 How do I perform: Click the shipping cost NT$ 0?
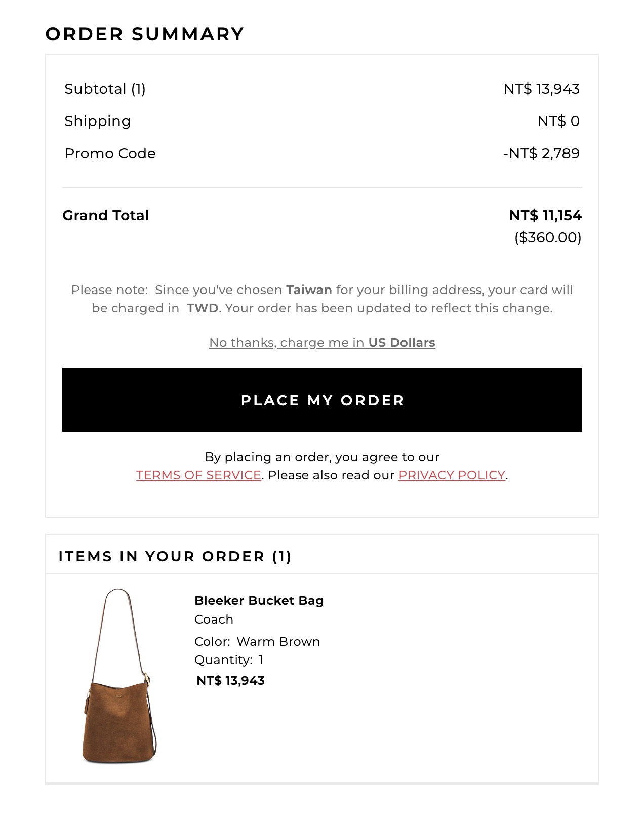558,121
